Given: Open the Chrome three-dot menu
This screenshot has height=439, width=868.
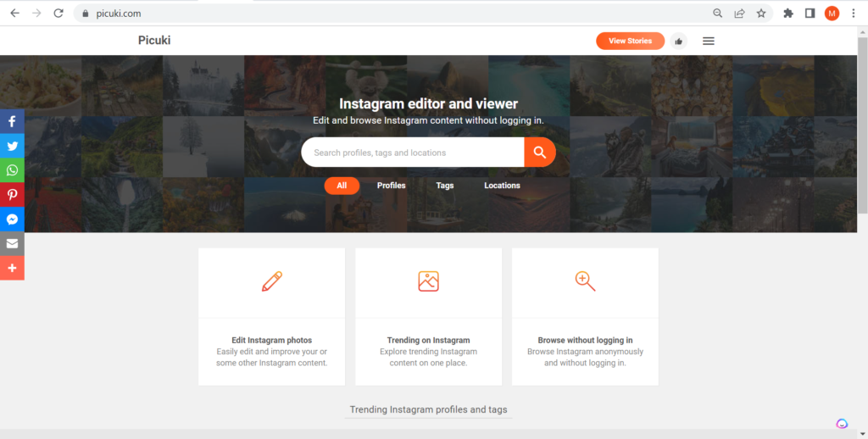Looking at the screenshot, I should tap(853, 14).
